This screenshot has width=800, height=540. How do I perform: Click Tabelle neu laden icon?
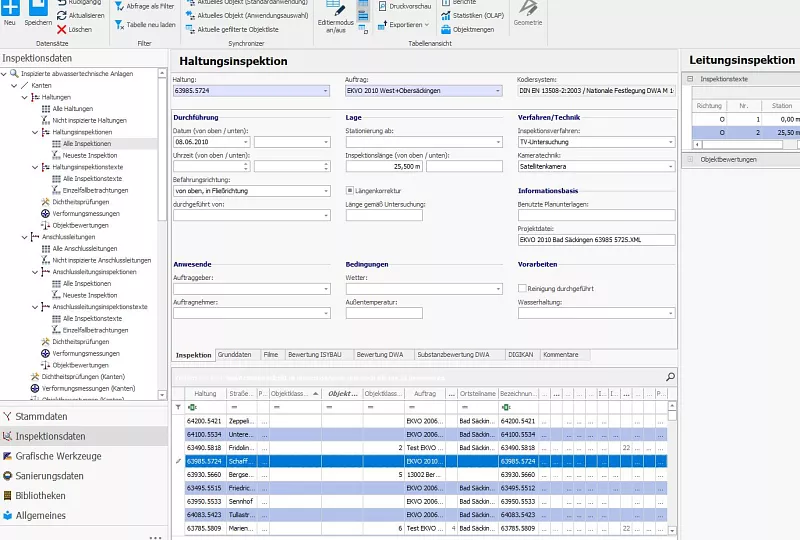click(119, 24)
